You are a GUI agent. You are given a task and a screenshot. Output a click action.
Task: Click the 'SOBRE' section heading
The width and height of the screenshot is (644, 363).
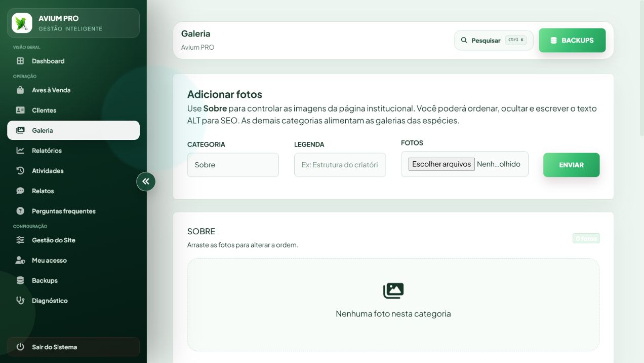tap(201, 231)
